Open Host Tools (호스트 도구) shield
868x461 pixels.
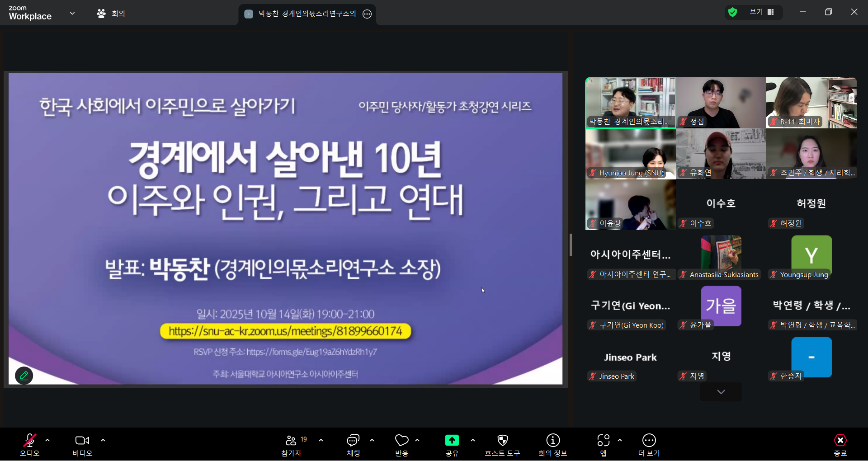pos(502,441)
